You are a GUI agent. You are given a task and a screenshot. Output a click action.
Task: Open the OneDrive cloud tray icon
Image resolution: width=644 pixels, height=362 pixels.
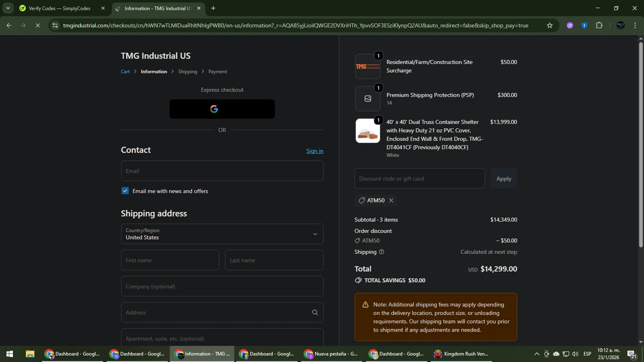(x=556, y=354)
